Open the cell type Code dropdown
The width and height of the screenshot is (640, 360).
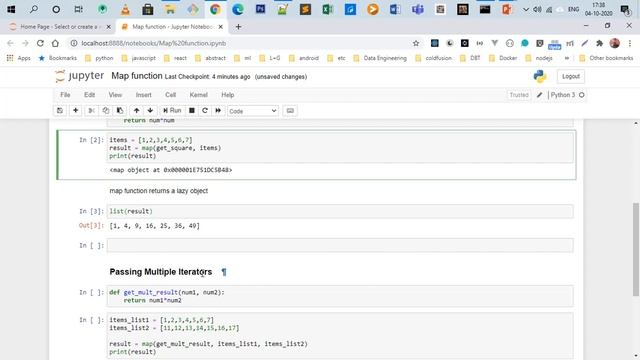253,111
